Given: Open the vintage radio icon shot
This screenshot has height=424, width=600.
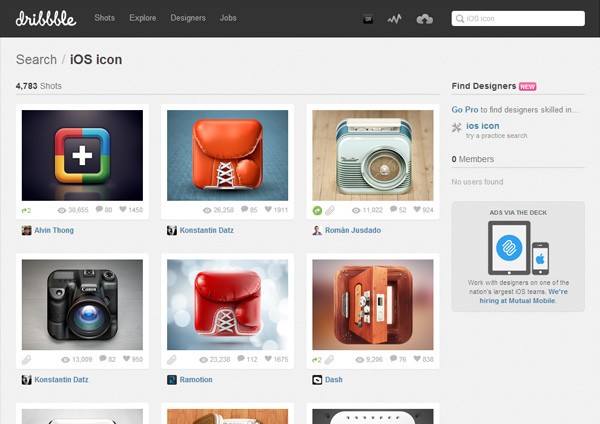Looking at the screenshot, I should tap(373, 155).
